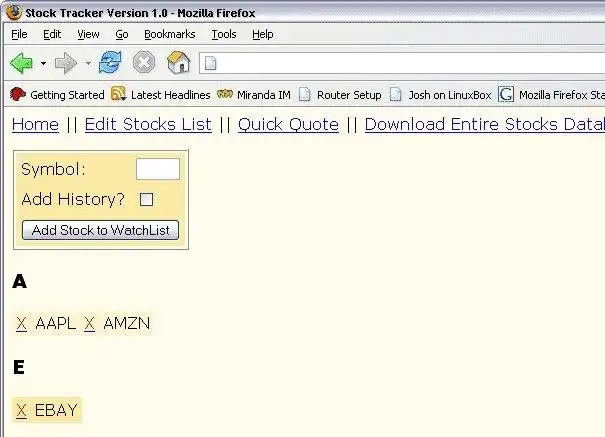Open the Josh on LinuxBox bookmark
The width and height of the screenshot is (605, 437).
pyautogui.click(x=441, y=94)
